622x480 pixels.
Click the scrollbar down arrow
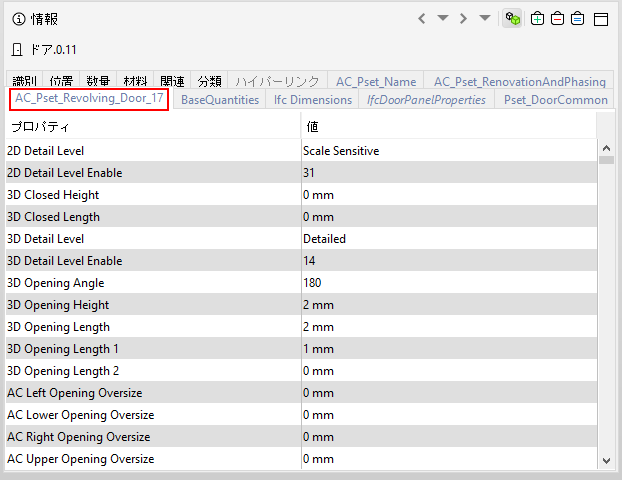[x=606, y=461]
